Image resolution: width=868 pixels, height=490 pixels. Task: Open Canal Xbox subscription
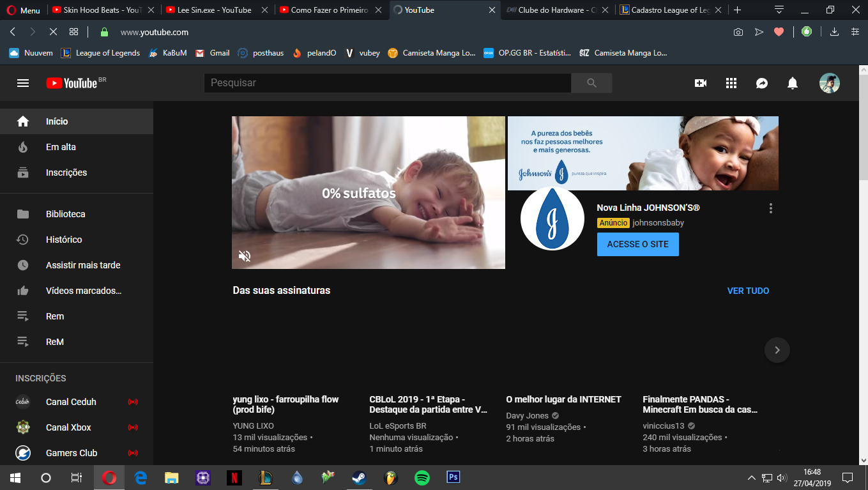77,427
